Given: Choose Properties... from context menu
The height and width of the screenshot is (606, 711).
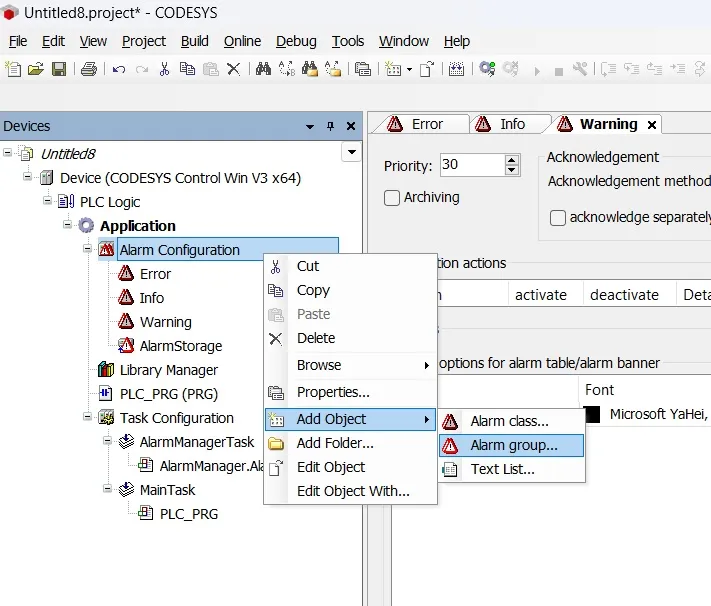Looking at the screenshot, I should (x=351, y=392).
